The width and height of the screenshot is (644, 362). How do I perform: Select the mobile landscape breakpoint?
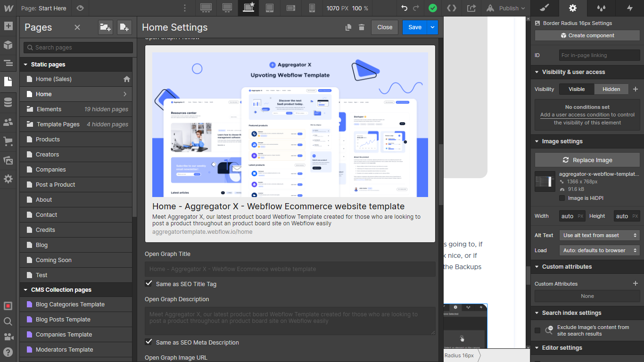click(291, 8)
